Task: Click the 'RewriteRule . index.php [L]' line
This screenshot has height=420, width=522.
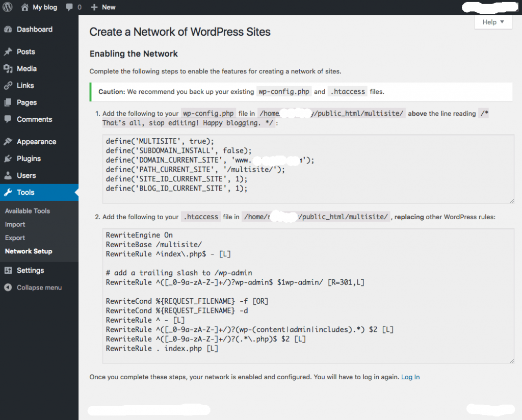Action: (162, 349)
